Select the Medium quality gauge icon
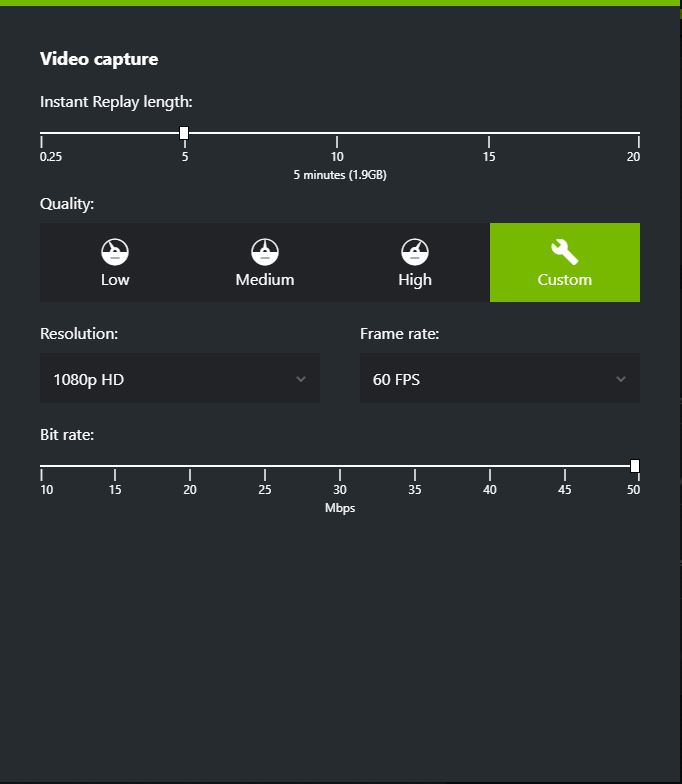The height and width of the screenshot is (784, 682). pos(265,252)
